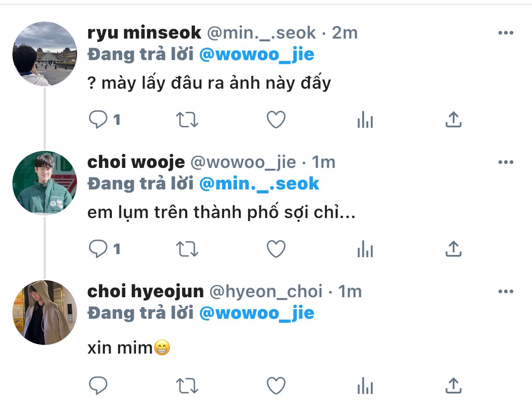Screen dimensions: 532x405
Task: Reply to choi wooje's tweet
Action: 98,249
